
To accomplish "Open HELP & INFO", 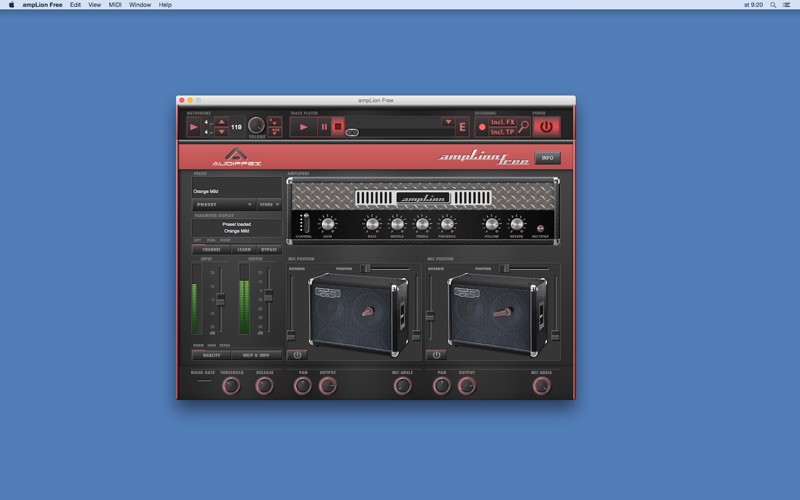I will (256, 355).
